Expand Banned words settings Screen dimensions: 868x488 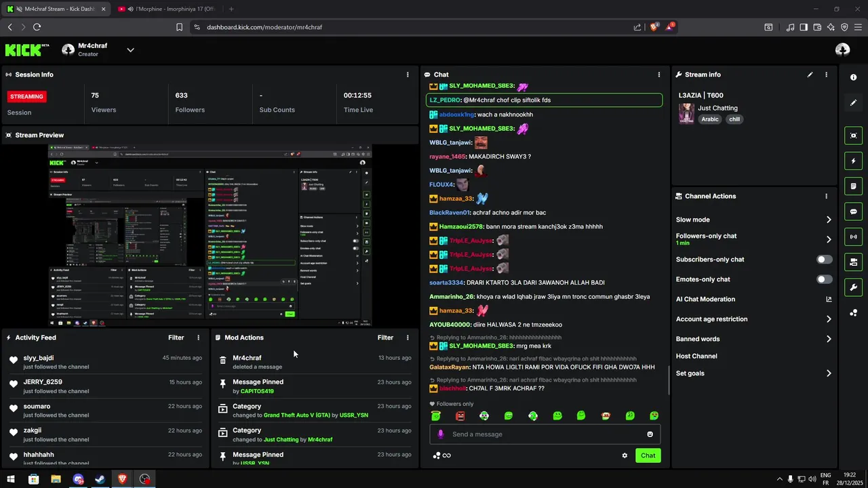coord(829,339)
